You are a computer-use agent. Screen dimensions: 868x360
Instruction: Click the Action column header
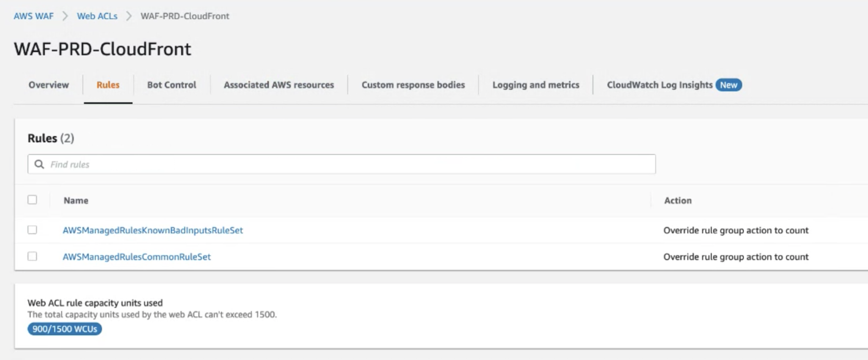click(x=678, y=200)
